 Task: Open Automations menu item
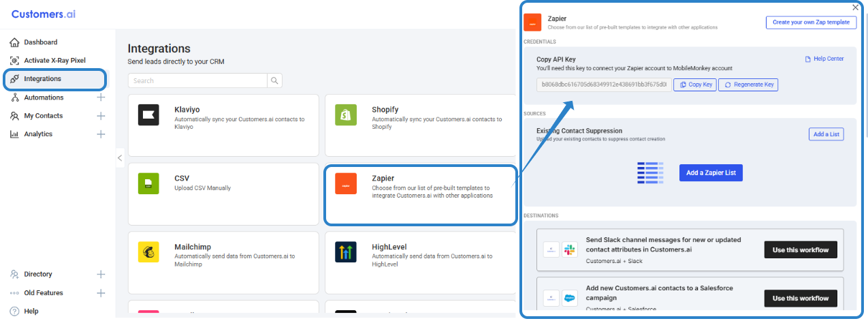pos(44,97)
